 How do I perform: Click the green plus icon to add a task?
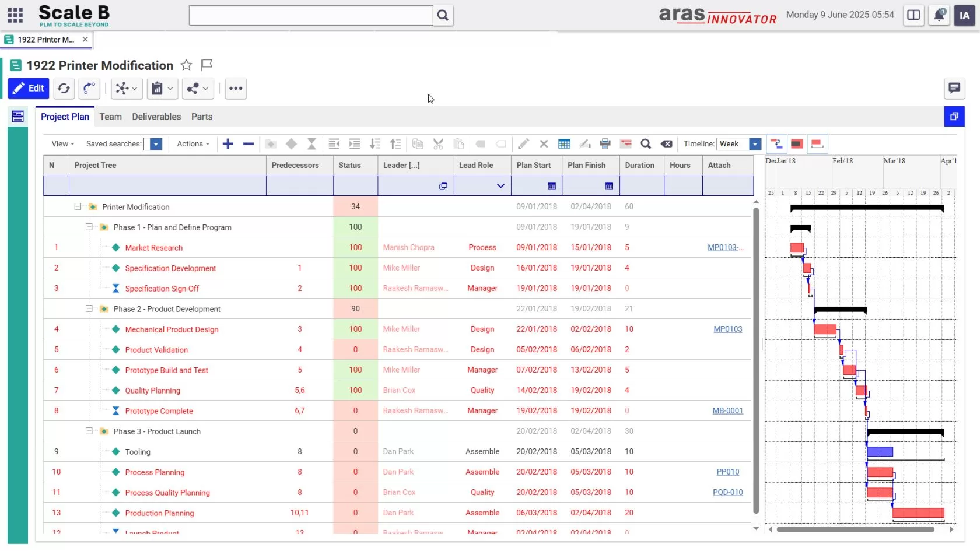pos(228,144)
